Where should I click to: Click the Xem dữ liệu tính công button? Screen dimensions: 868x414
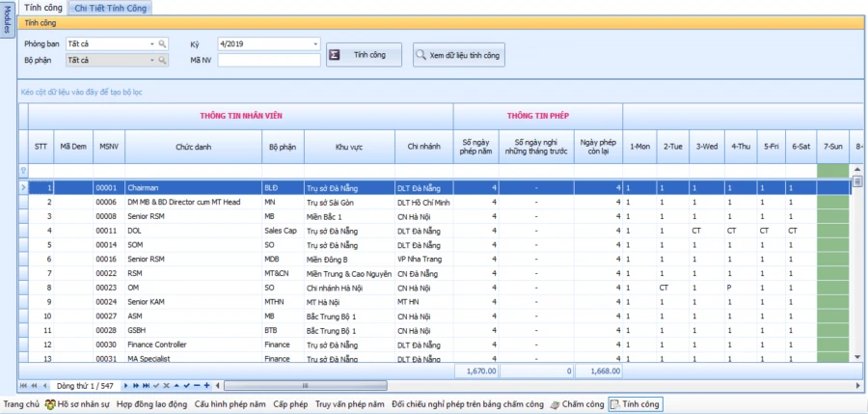tap(459, 55)
